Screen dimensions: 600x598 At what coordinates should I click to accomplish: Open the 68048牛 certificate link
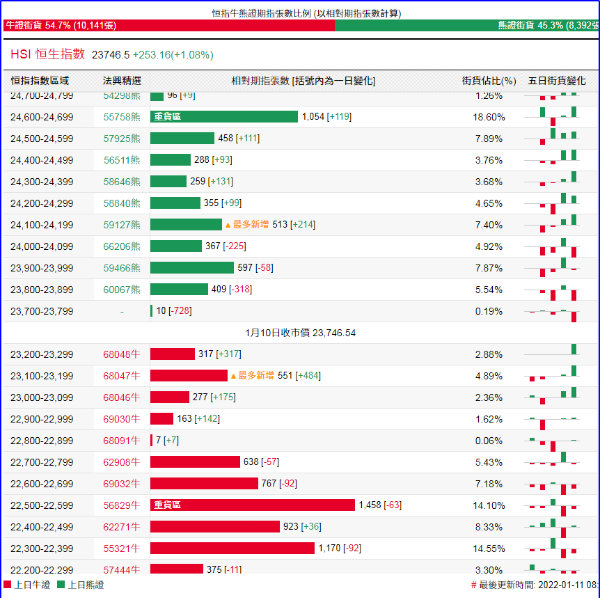121,354
